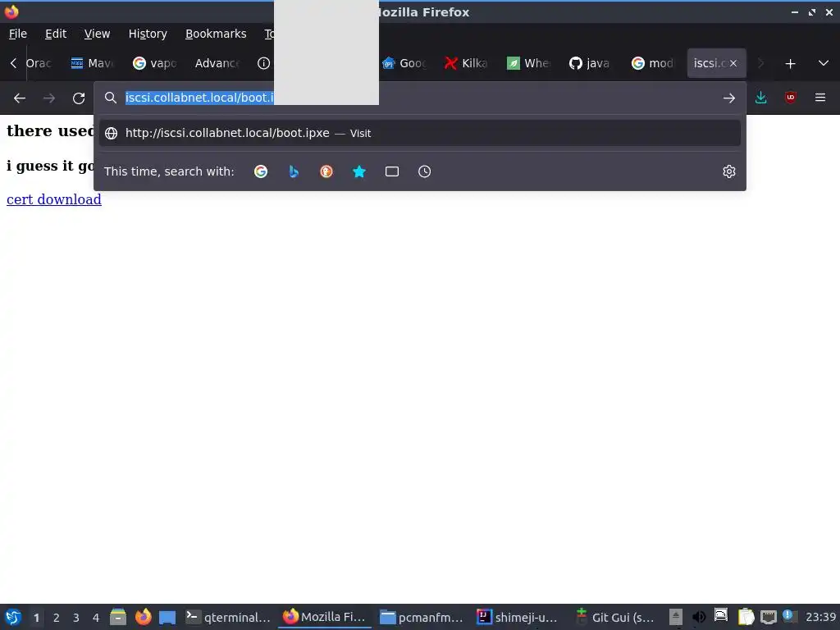Close the iscsi.collabnet tab
This screenshot has width=840, height=630.
[x=733, y=63]
